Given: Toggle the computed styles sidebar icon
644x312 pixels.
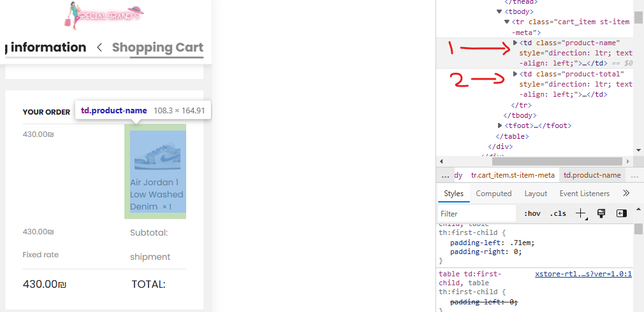Looking at the screenshot, I should tap(621, 213).
